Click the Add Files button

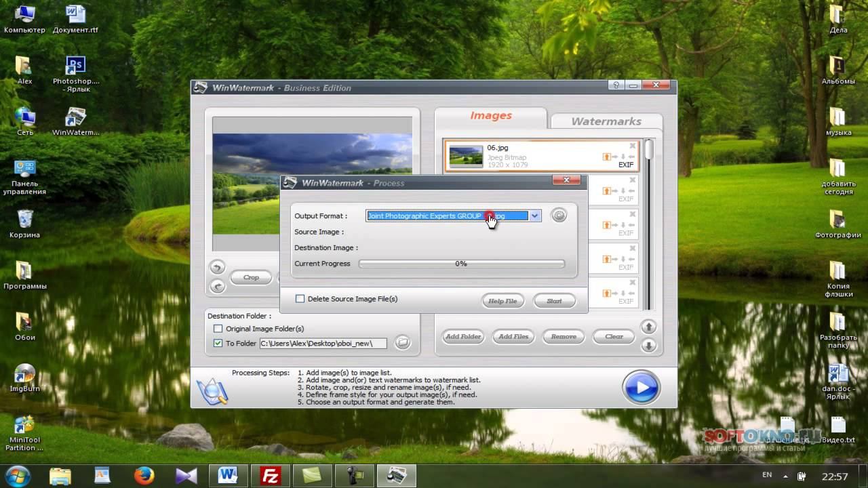tap(513, 336)
